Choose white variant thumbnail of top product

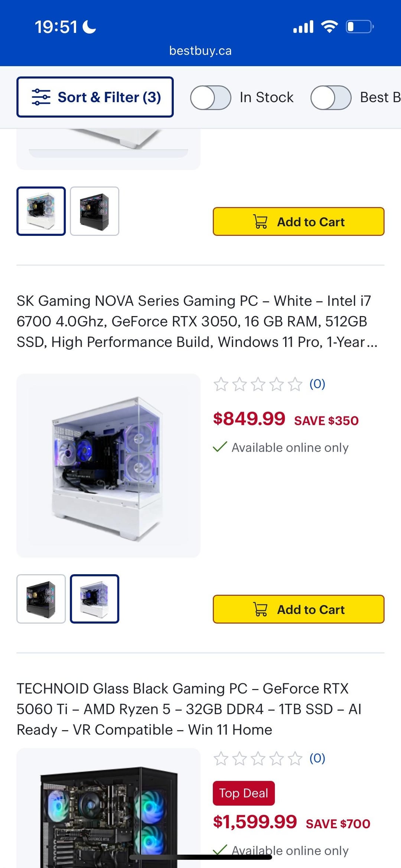tap(41, 211)
